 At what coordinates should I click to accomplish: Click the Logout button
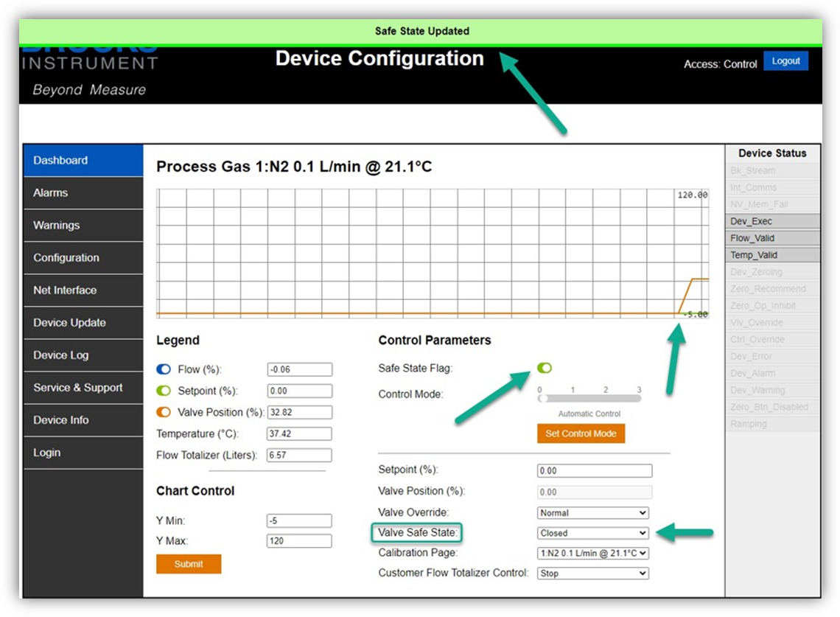(786, 61)
